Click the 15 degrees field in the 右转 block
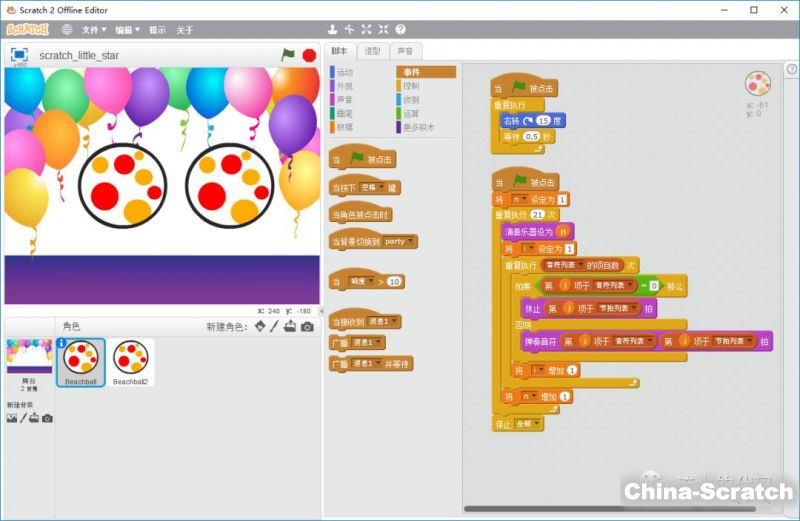Image resolution: width=800 pixels, height=521 pixels. [543, 120]
